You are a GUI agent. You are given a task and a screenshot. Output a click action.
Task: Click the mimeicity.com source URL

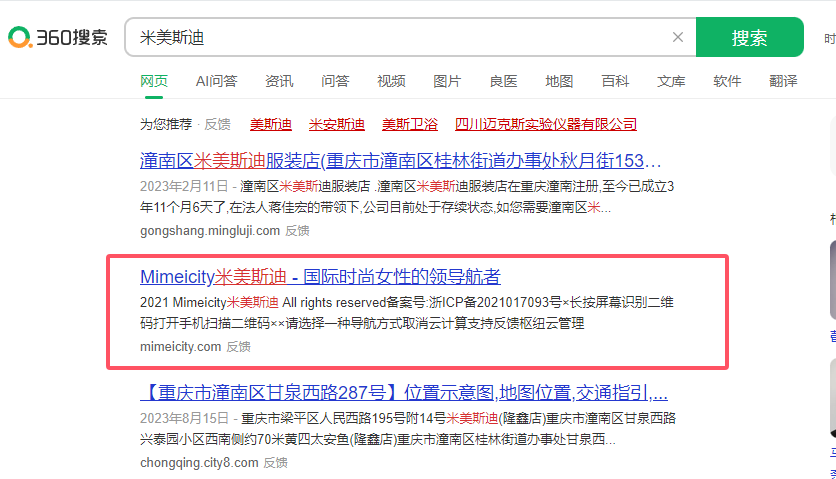point(180,347)
